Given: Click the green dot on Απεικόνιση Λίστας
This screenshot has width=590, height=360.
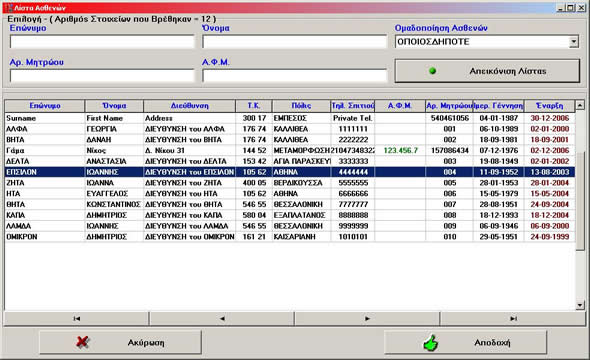Looking at the screenshot, I should click(433, 71).
